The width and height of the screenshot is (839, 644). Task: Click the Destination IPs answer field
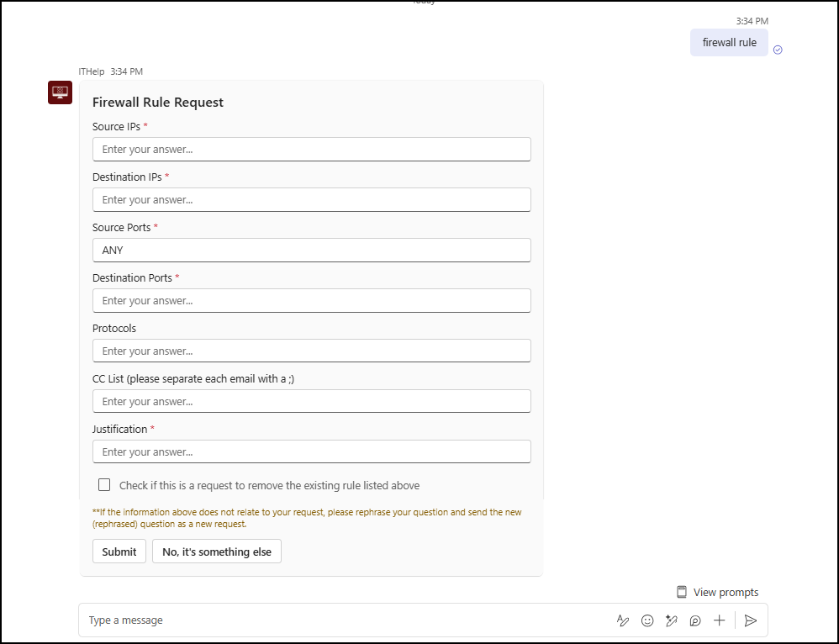coord(311,199)
